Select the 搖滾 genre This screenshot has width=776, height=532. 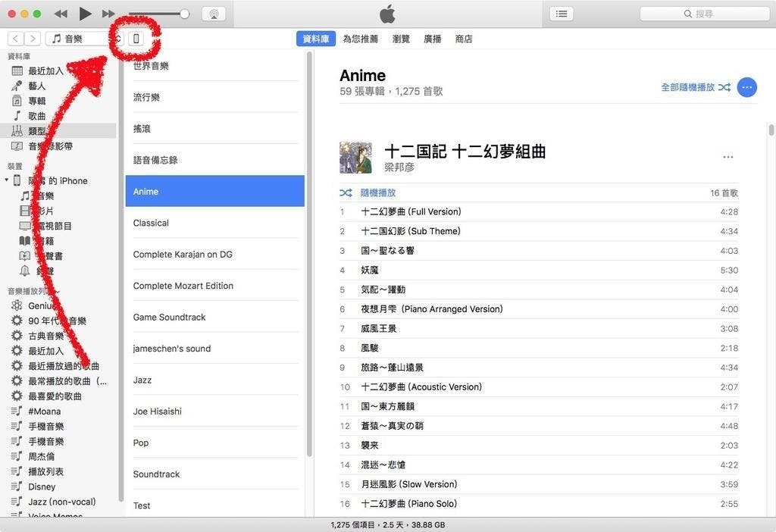coord(214,129)
